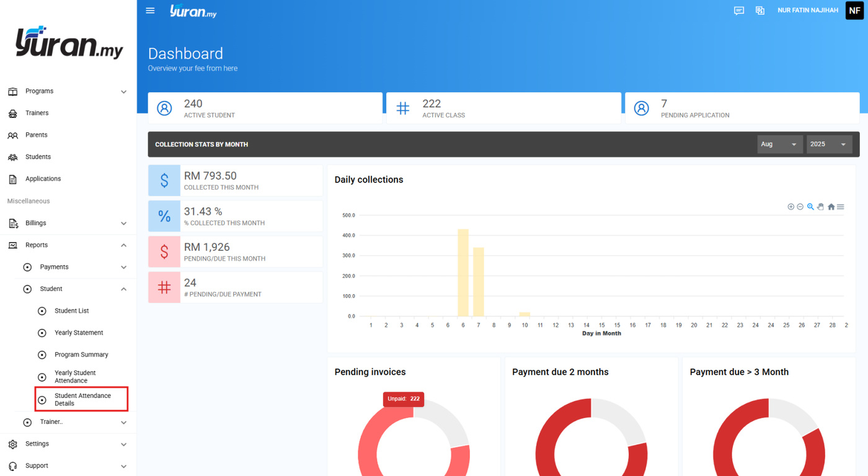The image size is (868, 476).
Task: Reset chart zoom with home icon
Action: pos(831,207)
